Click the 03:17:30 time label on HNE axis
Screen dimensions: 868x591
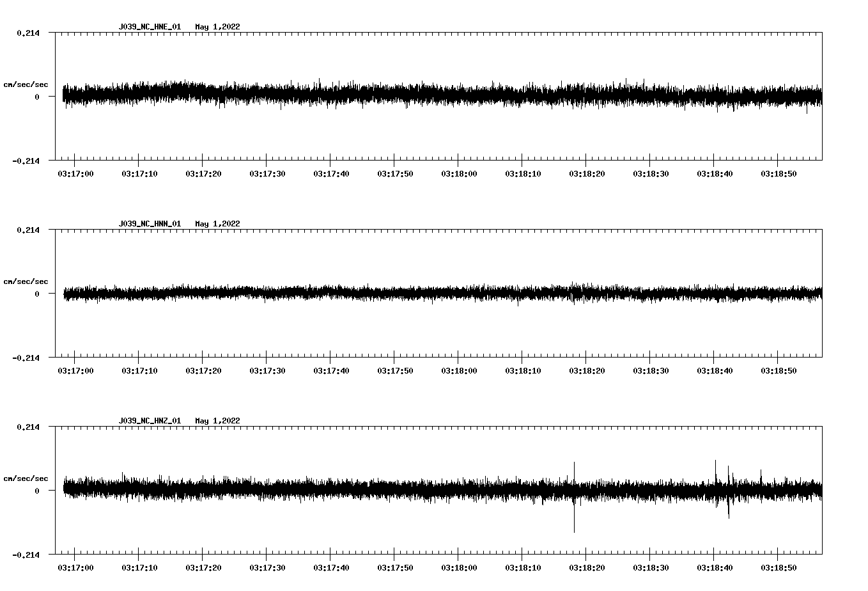point(267,174)
